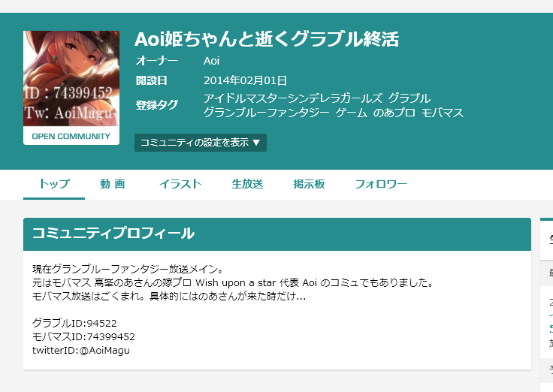Open tag グランブルーファンタジー
Screen dimensions: 553x392
(x=266, y=113)
